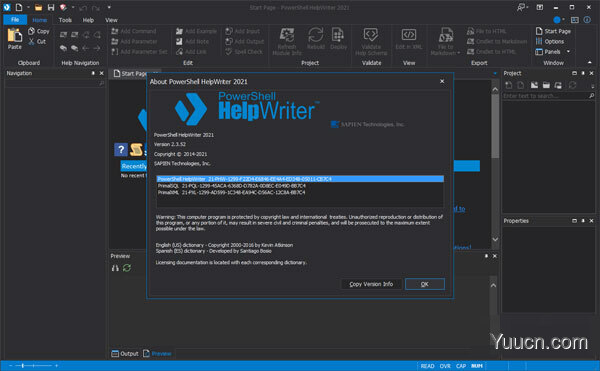Image resolution: width=600 pixels, height=371 pixels.
Task: Open Start Page from the Window group
Action: click(553, 31)
